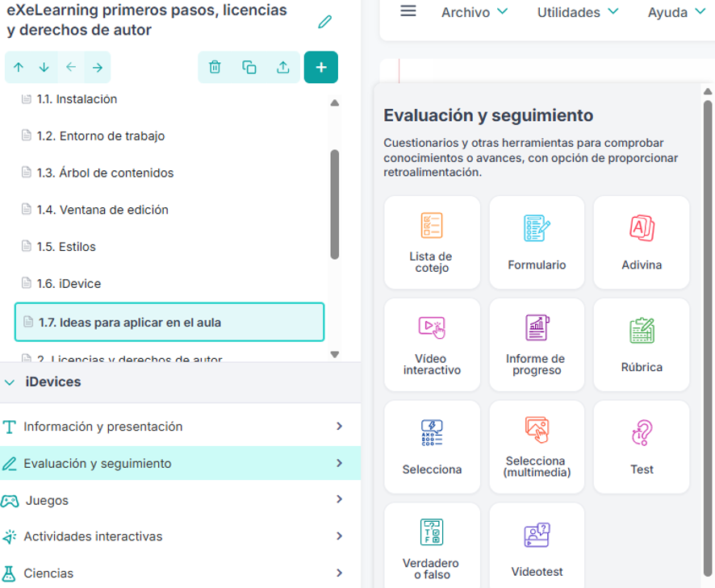The image size is (715, 588).
Task: Add the Formulario iDevice
Action: (537, 242)
